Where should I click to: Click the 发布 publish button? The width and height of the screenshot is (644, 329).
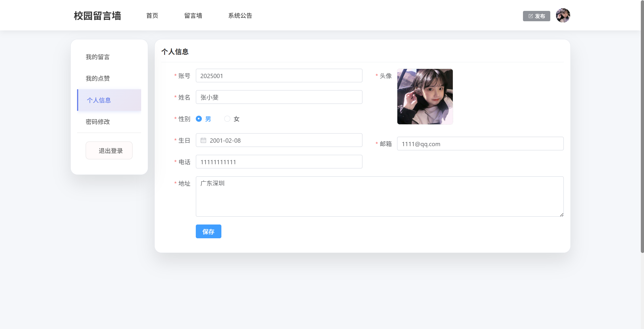[536, 16]
